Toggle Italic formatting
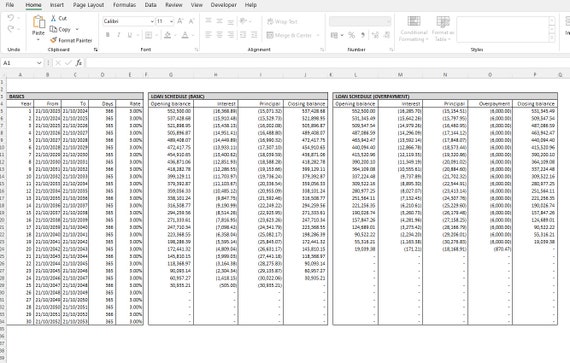Image resolution: width=570 pixels, height=363 pixels. point(119,35)
